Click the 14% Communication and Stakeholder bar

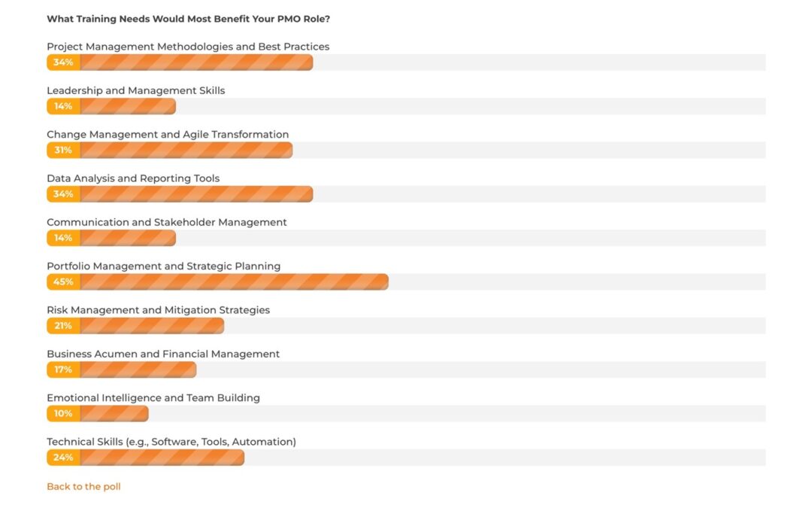pyautogui.click(x=111, y=238)
